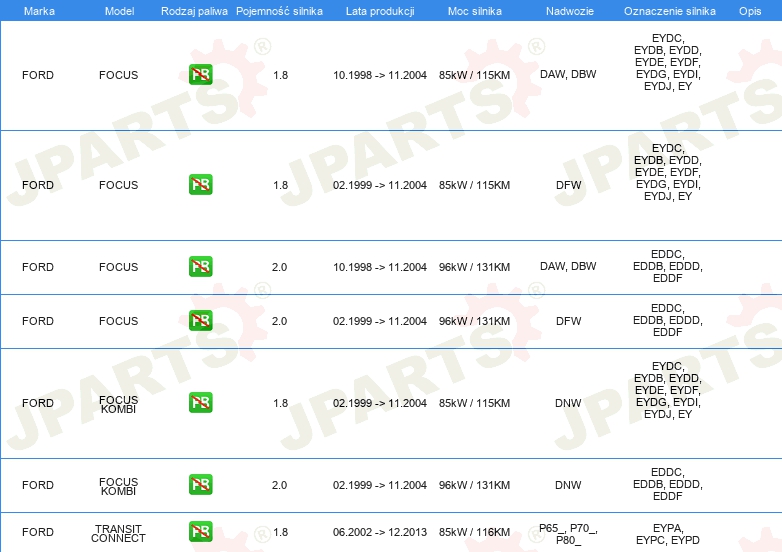Click DAW, DBW body in Focus 2.0 row
This screenshot has height=552, width=782.
(x=568, y=266)
